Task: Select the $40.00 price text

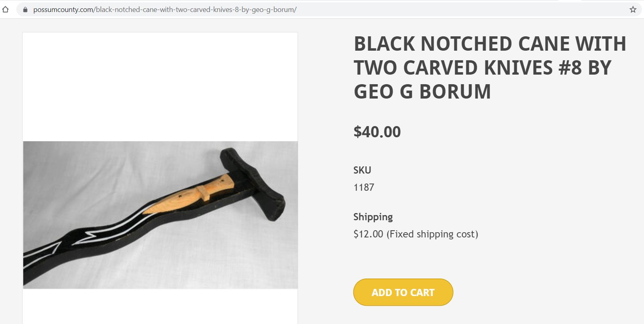Action: click(376, 132)
